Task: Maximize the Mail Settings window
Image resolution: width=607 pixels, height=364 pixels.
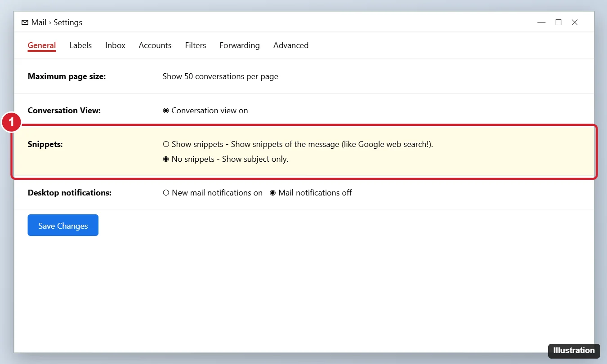Action: (x=558, y=22)
